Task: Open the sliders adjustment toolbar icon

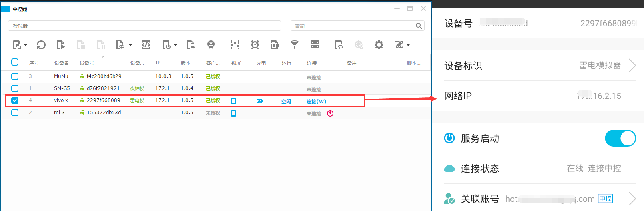Action: click(x=235, y=45)
